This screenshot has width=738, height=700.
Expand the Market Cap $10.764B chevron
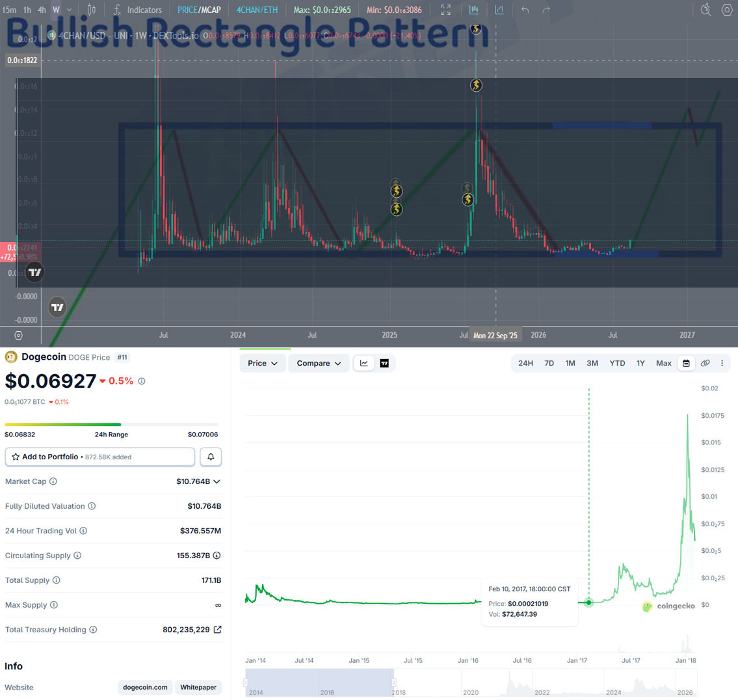tap(217, 481)
